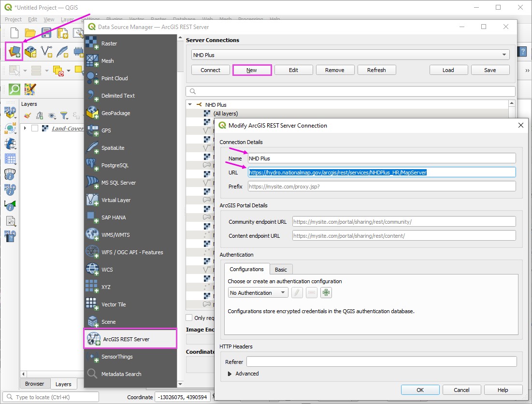Image resolution: width=532 pixels, height=404 pixels.
Task: Click the New connection button
Action: pyautogui.click(x=252, y=70)
